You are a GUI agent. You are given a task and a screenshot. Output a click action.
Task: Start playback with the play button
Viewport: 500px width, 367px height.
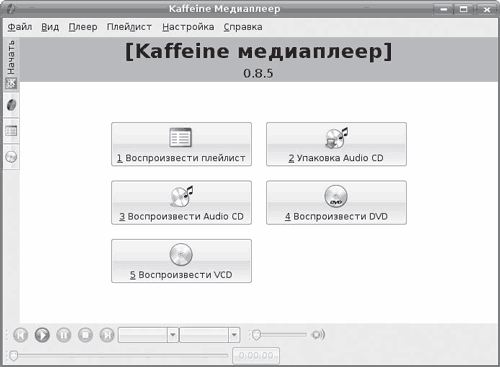pos(42,335)
